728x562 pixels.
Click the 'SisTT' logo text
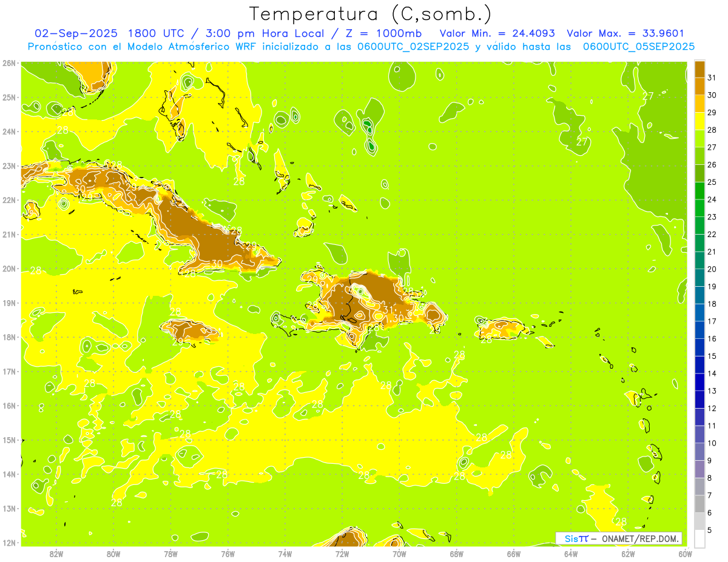click(x=576, y=538)
